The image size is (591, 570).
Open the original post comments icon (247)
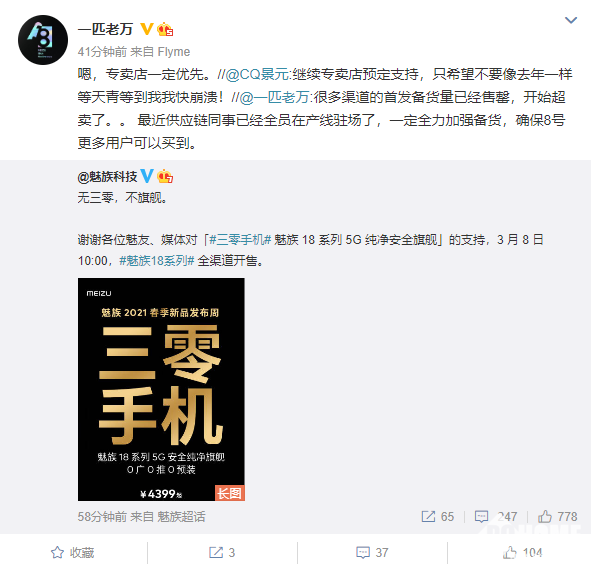click(x=496, y=516)
